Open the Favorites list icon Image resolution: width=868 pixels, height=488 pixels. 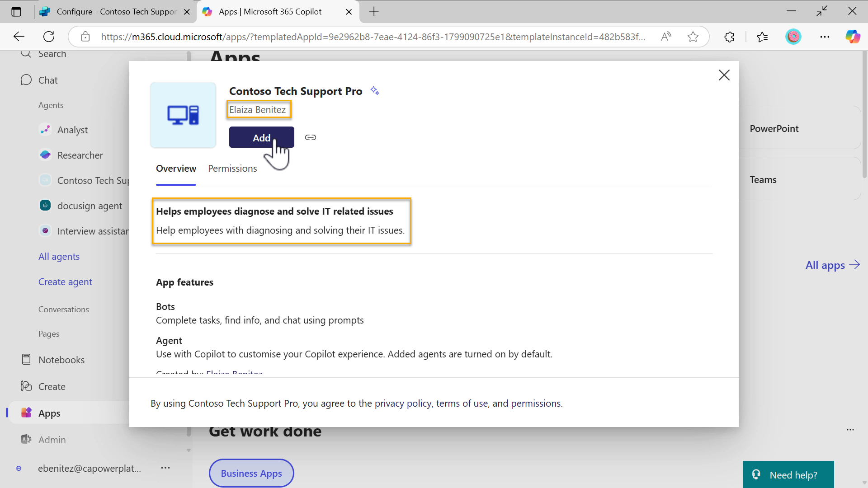click(762, 37)
